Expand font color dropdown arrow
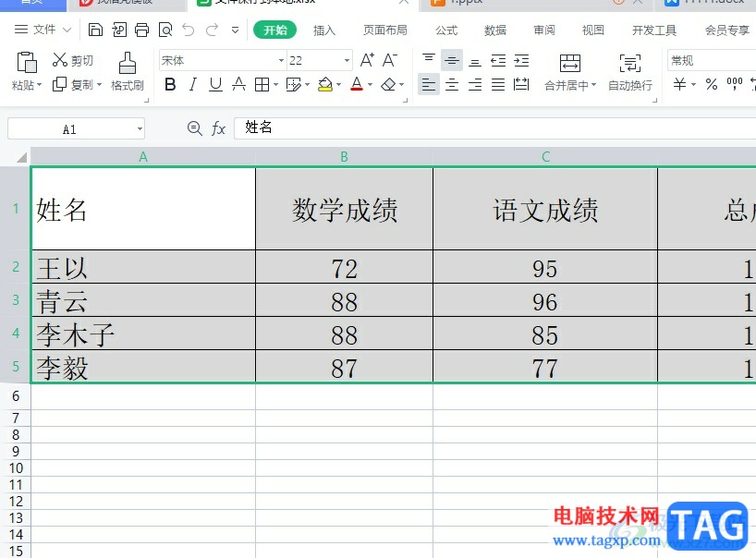This screenshot has height=558, width=756. click(x=371, y=85)
